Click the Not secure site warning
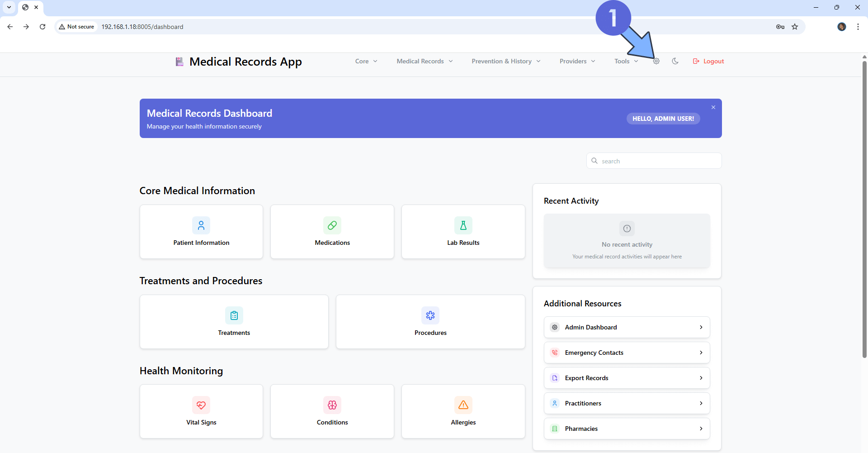Image resolution: width=868 pixels, height=453 pixels. pyautogui.click(x=76, y=27)
